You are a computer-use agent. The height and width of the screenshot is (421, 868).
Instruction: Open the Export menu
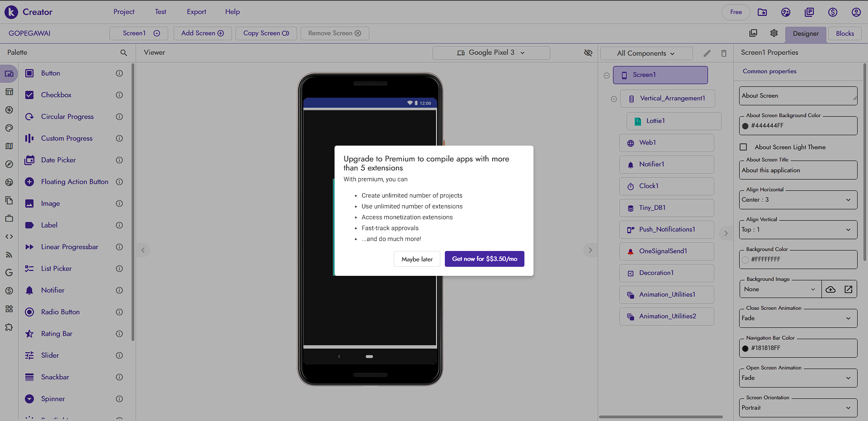tap(196, 12)
